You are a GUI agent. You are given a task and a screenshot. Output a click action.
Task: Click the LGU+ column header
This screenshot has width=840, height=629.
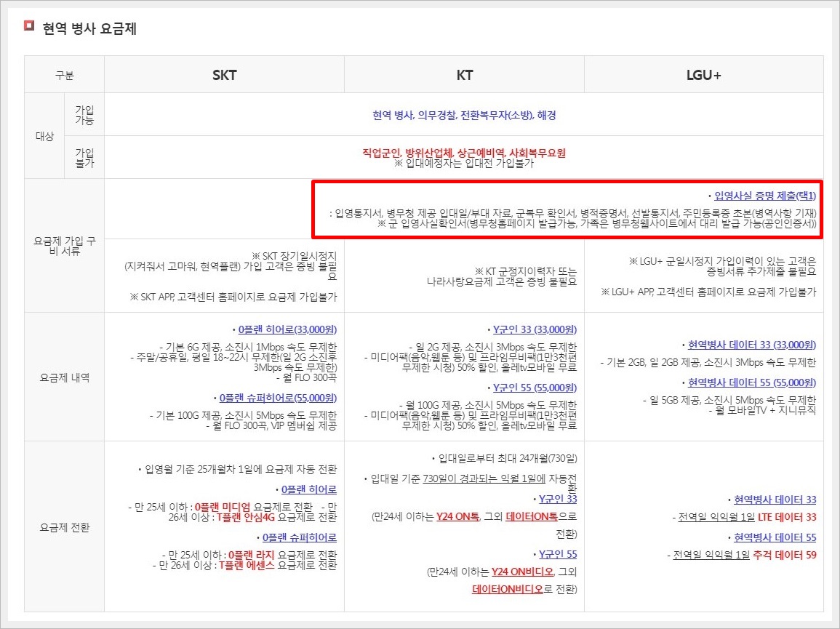tap(704, 75)
